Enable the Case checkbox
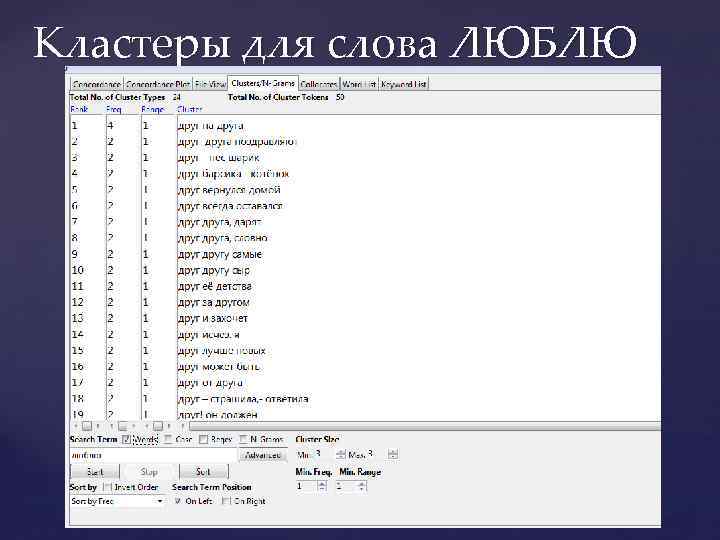 [x=168, y=439]
